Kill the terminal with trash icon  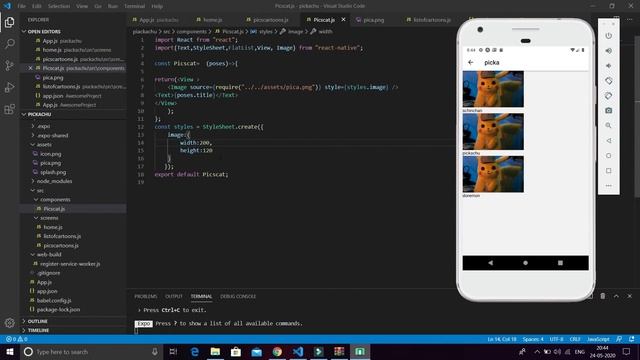(603, 296)
